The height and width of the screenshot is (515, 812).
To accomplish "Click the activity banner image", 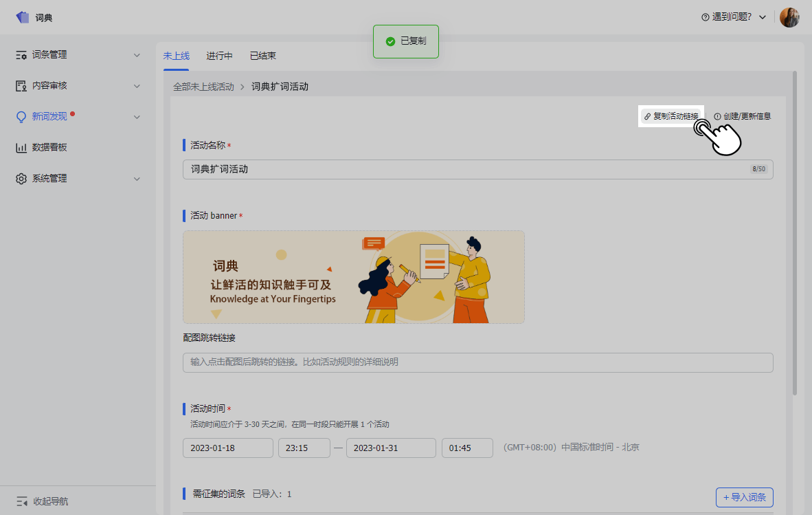I will (x=353, y=276).
